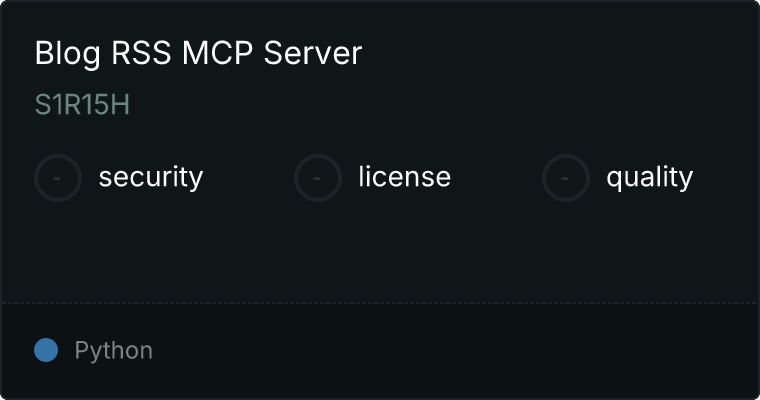
Task: Select the quality label text
Action: click(649, 177)
